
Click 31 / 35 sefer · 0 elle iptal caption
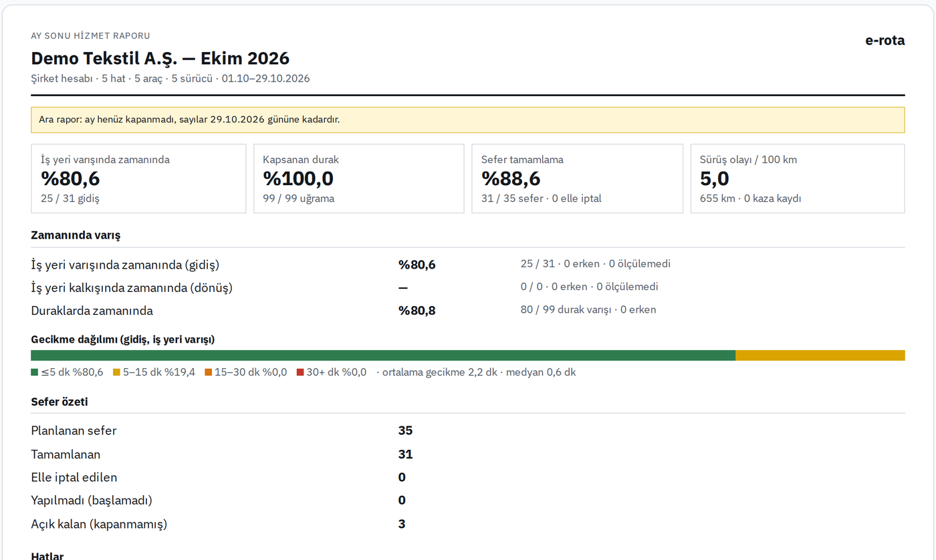[x=542, y=198]
